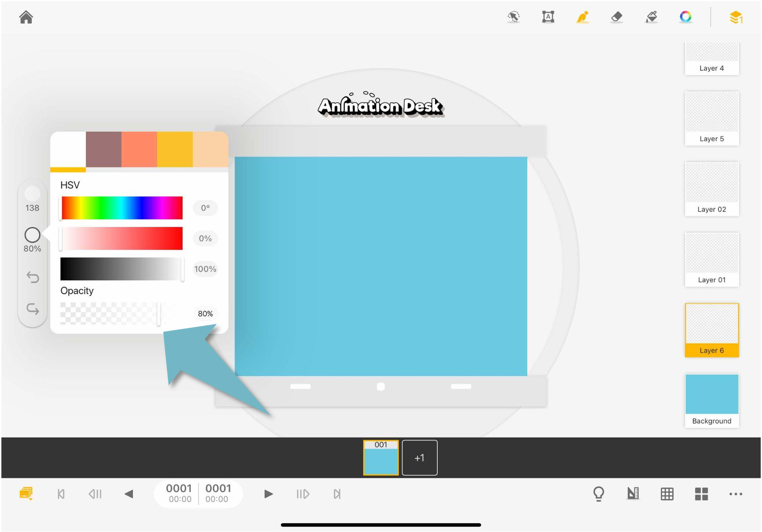Select the mauve brown color swatch
Image resolution: width=762 pixels, height=532 pixels.
(104, 149)
